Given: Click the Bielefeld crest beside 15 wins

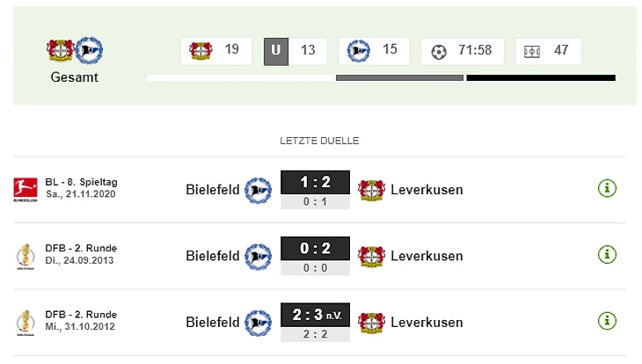Looking at the screenshot, I should [x=358, y=51].
